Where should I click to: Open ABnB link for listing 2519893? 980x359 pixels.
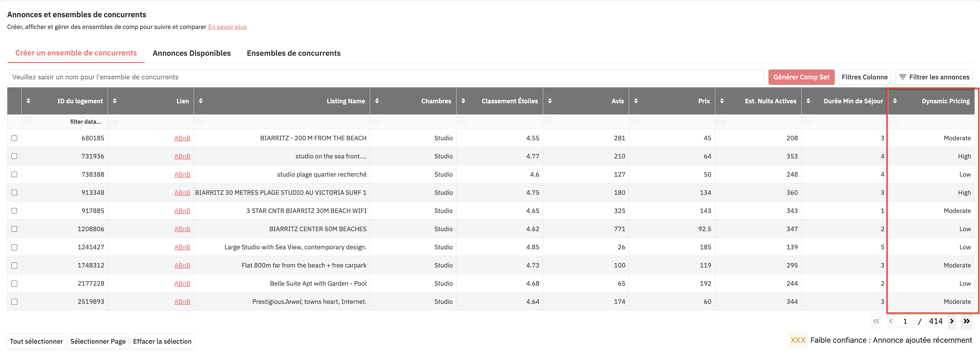click(x=182, y=302)
